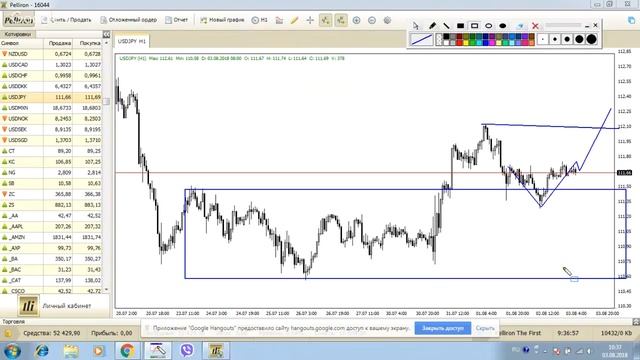This screenshot has height=360, width=640.
Task: Select the marker pen tool in drawing palette
Action: click(432, 26)
